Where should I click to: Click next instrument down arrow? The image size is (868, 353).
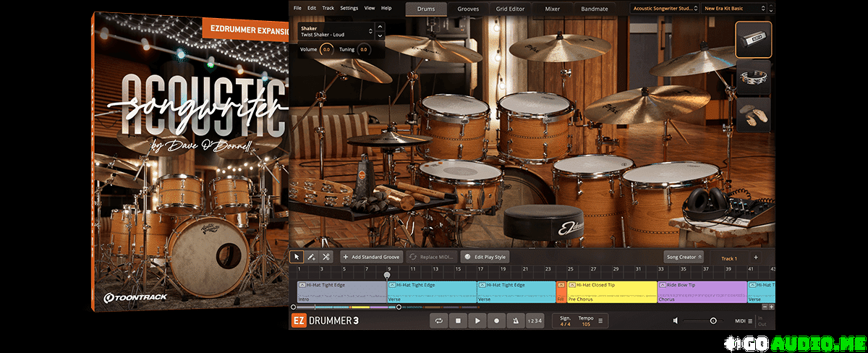tap(379, 35)
